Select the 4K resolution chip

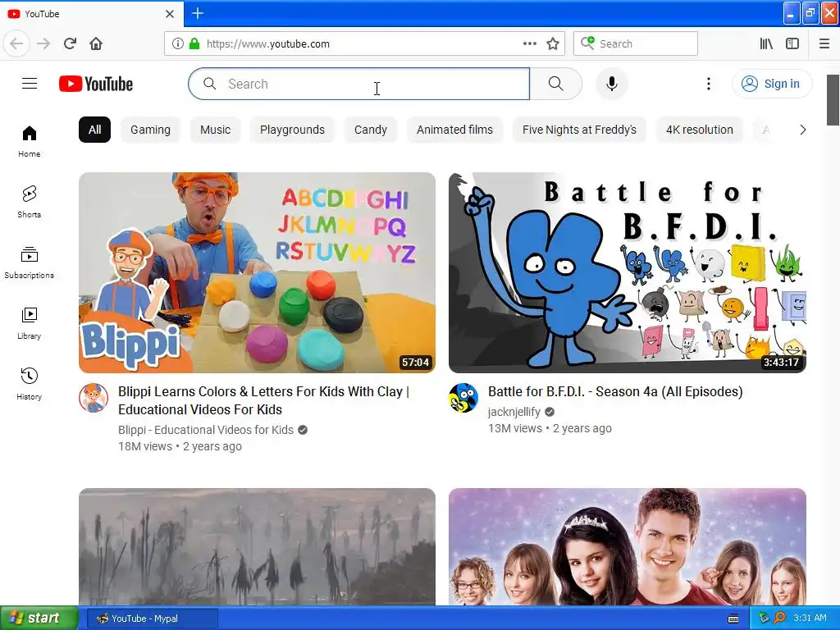click(700, 130)
